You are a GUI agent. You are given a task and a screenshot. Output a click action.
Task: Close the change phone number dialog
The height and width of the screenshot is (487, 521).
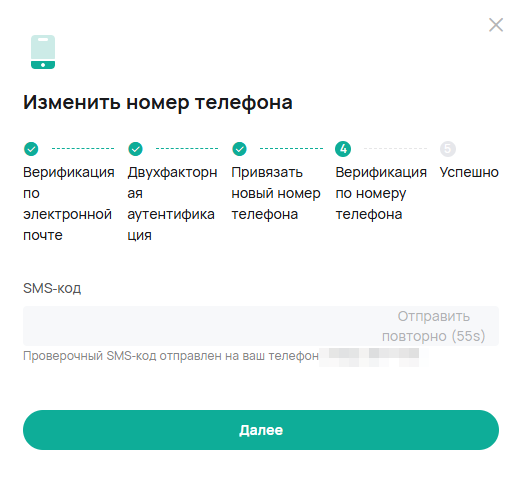(496, 25)
